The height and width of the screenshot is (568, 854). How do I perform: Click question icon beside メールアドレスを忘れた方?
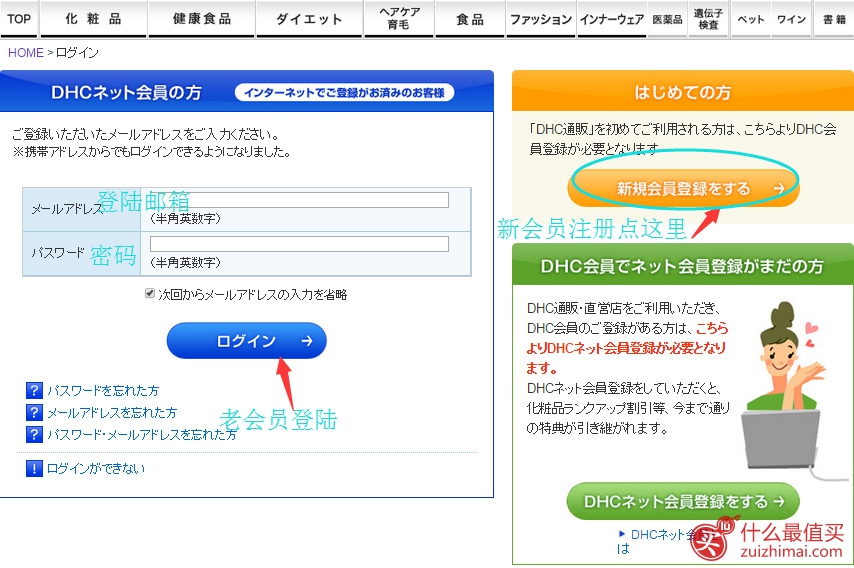coord(34,412)
